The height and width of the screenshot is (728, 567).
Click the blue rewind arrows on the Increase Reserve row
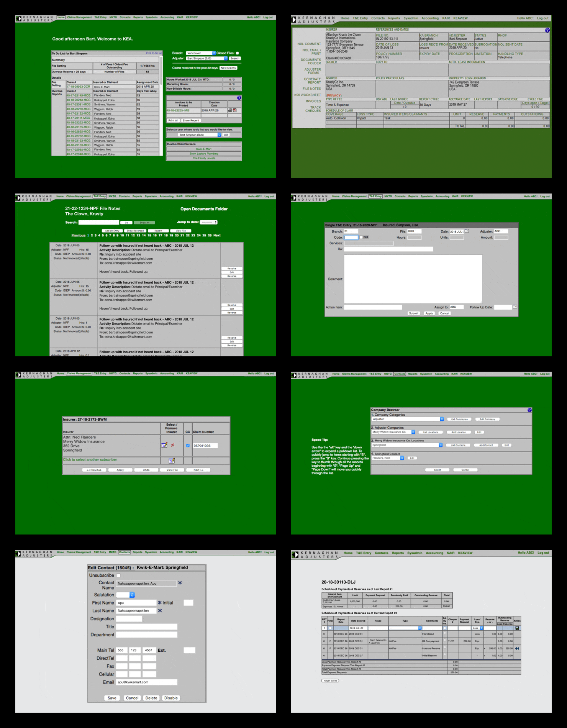tap(517, 648)
